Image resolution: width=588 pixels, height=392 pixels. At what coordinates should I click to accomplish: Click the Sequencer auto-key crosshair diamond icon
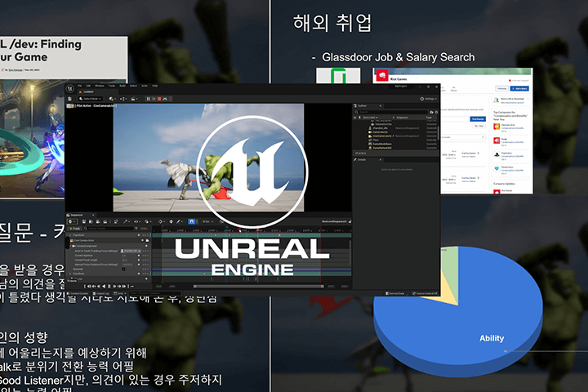(x=171, y=221)
